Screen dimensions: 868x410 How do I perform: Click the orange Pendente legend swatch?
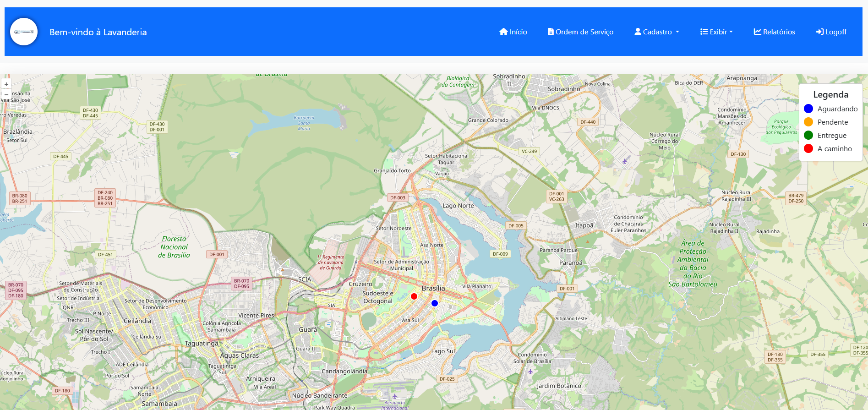pos(808,122)
